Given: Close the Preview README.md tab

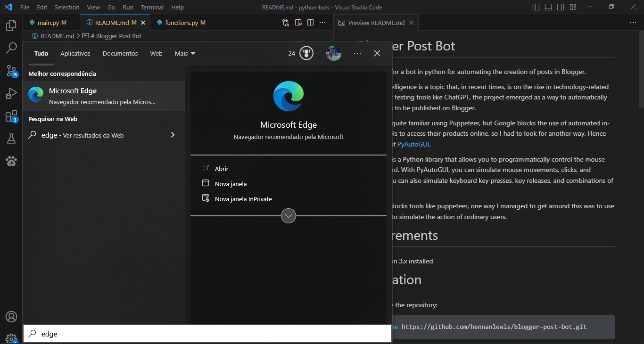Looking at the screenshot, I should coord(412,23).
